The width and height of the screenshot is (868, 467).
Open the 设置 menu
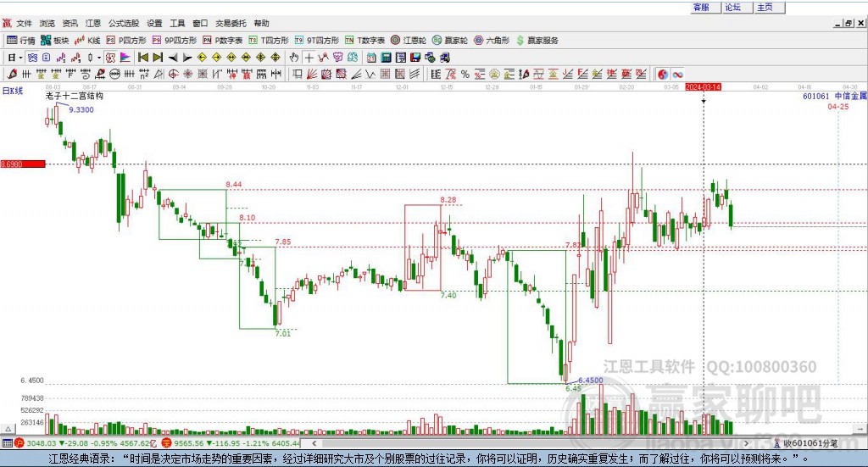click(154, 23)
